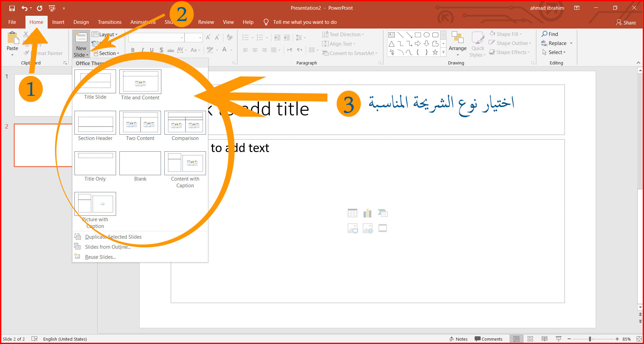Click the Replace button
This screenshot has height=344, width=644.
(x=554, y=43)
